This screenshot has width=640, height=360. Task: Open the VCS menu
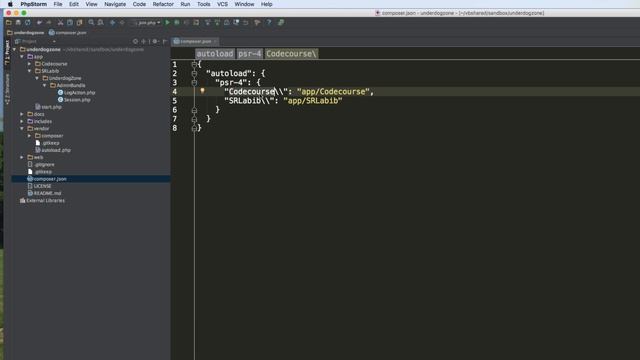[x=222, y=4]
